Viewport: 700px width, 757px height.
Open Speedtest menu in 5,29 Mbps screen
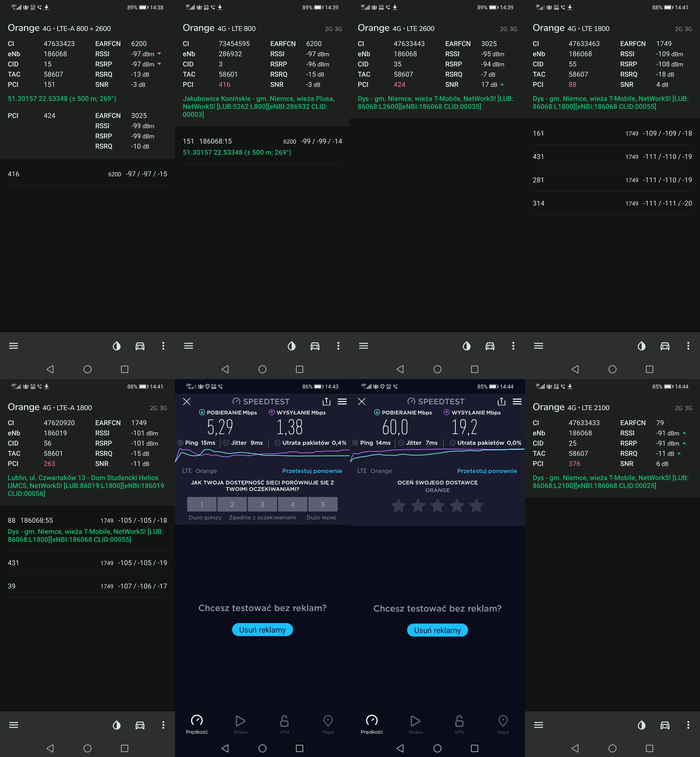(x=342, y=401)
